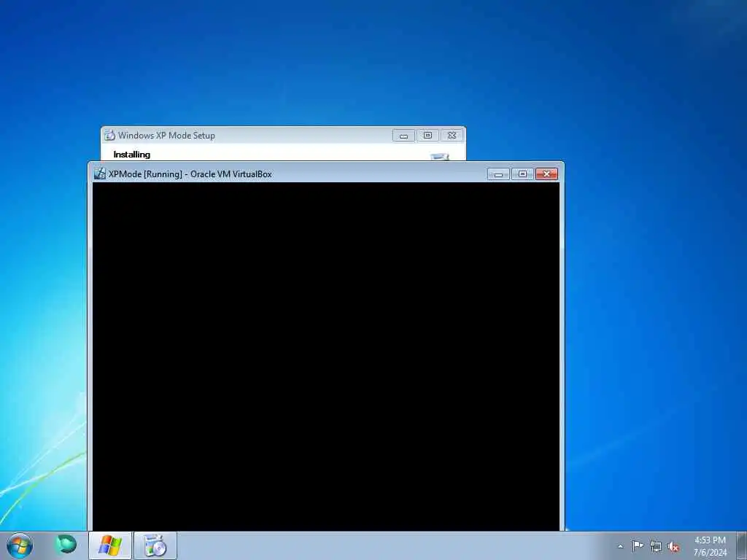Click the Windows XP Mode Setup title bar icon
This screenshot has width=747, height=560.
pyautogui.click(x=109, y=135)
